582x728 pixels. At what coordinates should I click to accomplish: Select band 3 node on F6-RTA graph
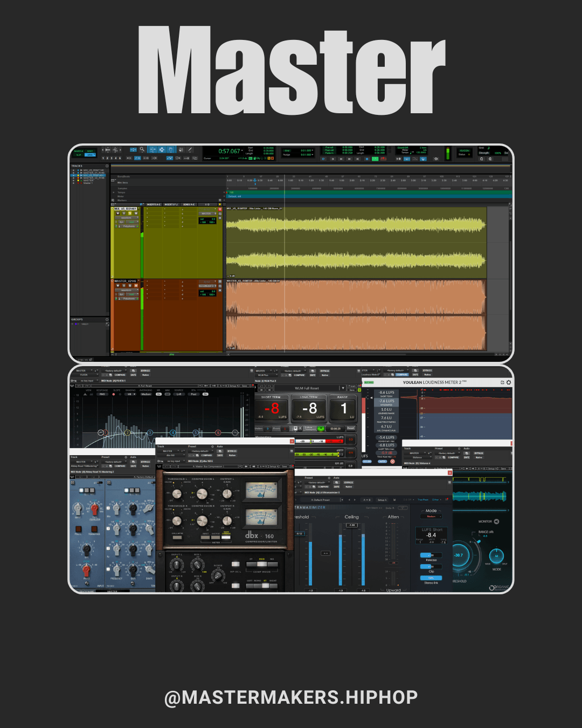[150, 432]
